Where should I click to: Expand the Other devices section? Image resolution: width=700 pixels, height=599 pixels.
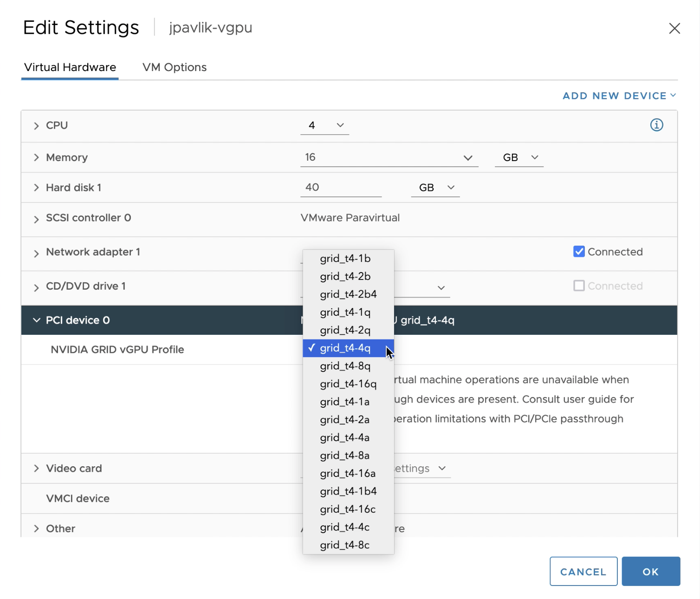pyautogui.click(x=37, y=528)
